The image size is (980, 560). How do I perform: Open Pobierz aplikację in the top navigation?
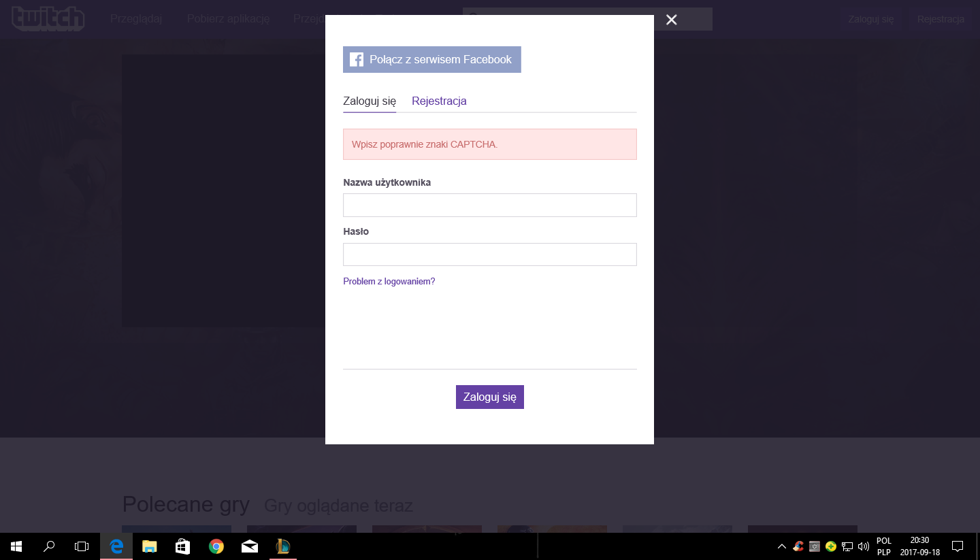pos(229,18)
